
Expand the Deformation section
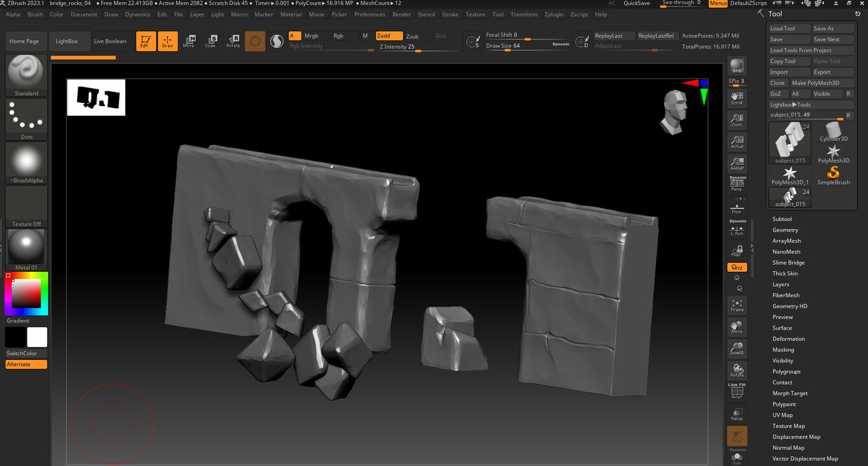point(788,338)
